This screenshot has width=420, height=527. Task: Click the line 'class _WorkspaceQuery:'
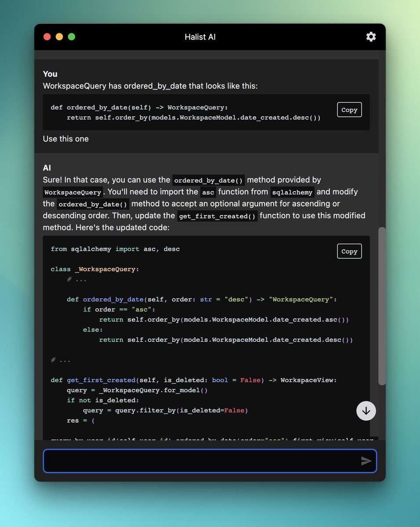point(95,269)
